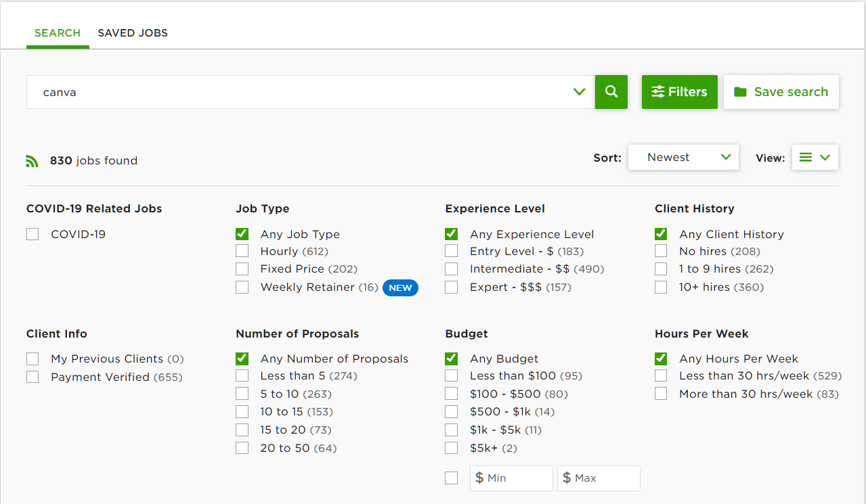Click Save search button
866x504 pixels.
click(781, 92)
